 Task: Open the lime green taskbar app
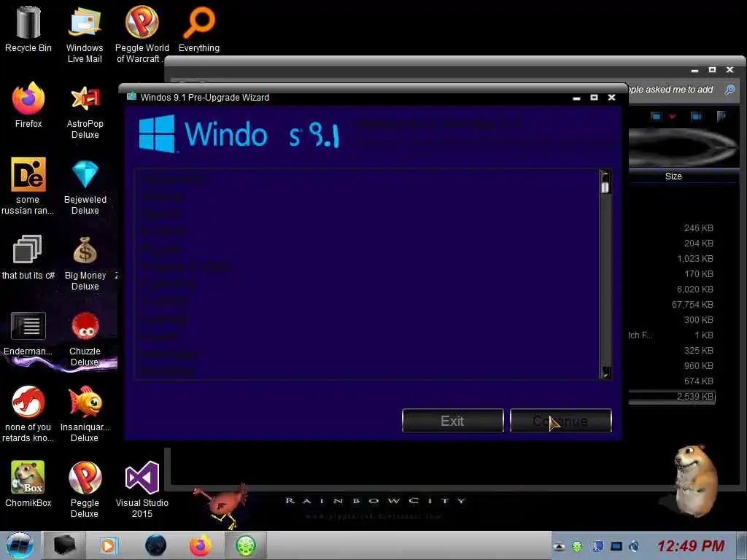click(x=245, y=545)
